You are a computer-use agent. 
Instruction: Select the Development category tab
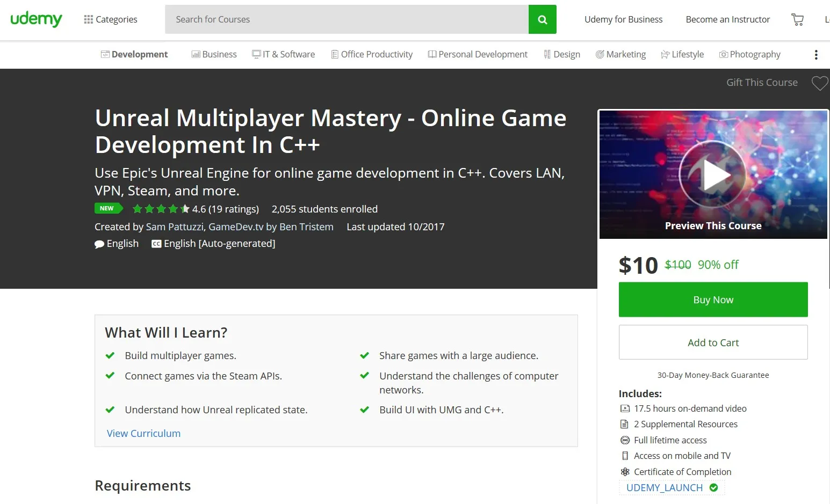click(x=134, y=55)
